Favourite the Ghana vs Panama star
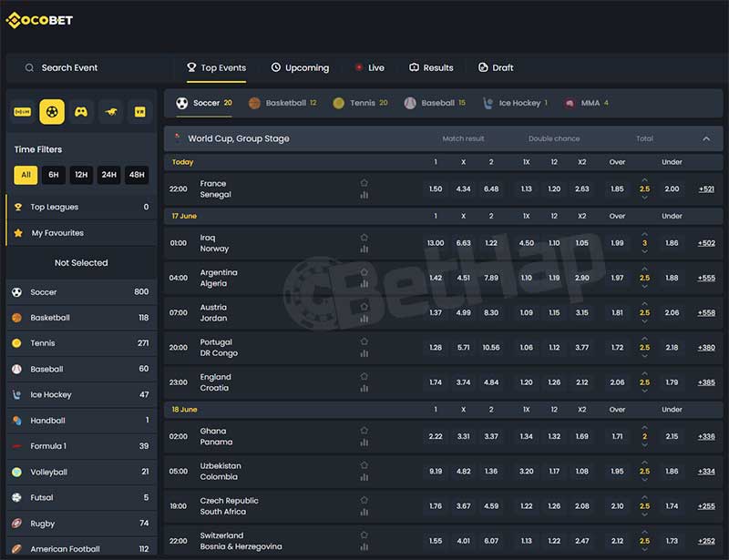 click(364, 431)
